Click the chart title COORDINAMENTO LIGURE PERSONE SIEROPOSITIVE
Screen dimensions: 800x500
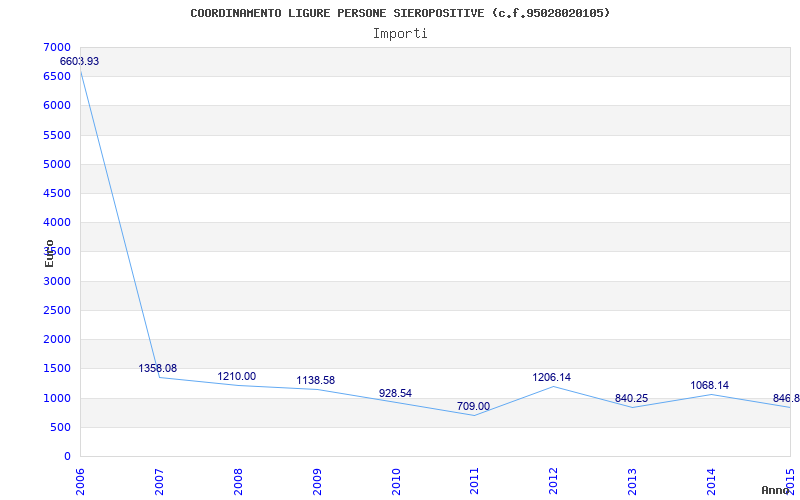[400, 13]
